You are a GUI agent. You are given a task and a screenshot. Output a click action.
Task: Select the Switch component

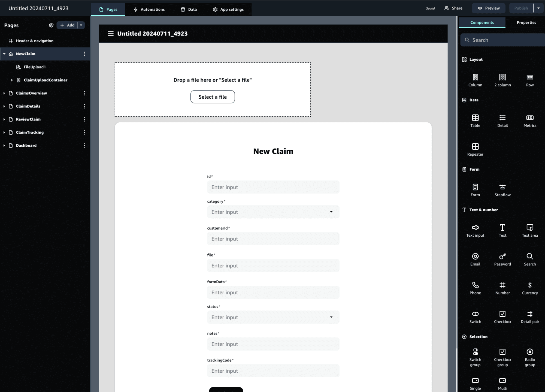[475, 317]
